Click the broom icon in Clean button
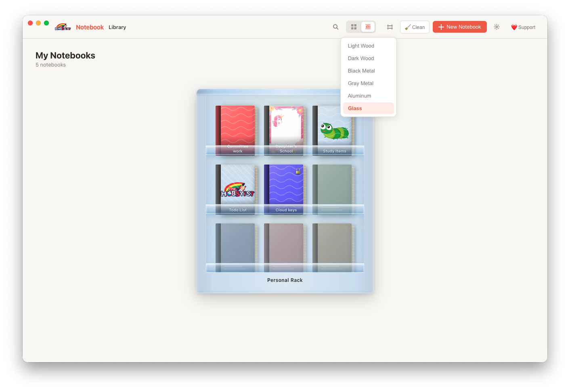This screenshot has width=570, height=392. click(409, 27)
